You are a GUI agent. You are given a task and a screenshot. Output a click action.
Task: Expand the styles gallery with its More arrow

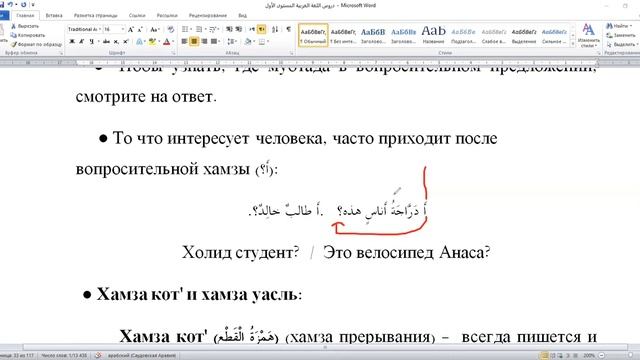click(573, 44)
